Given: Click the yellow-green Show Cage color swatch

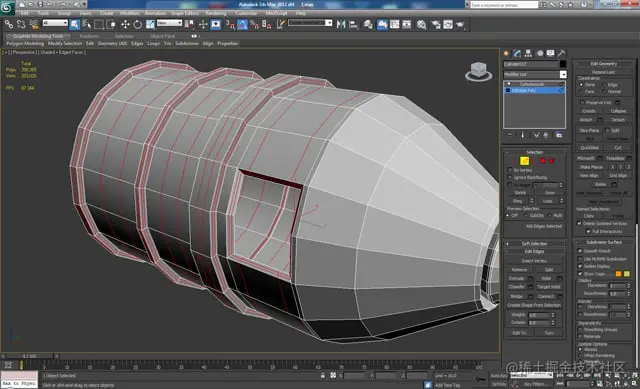Looking at the screenshot, I should tap(627, 274).
